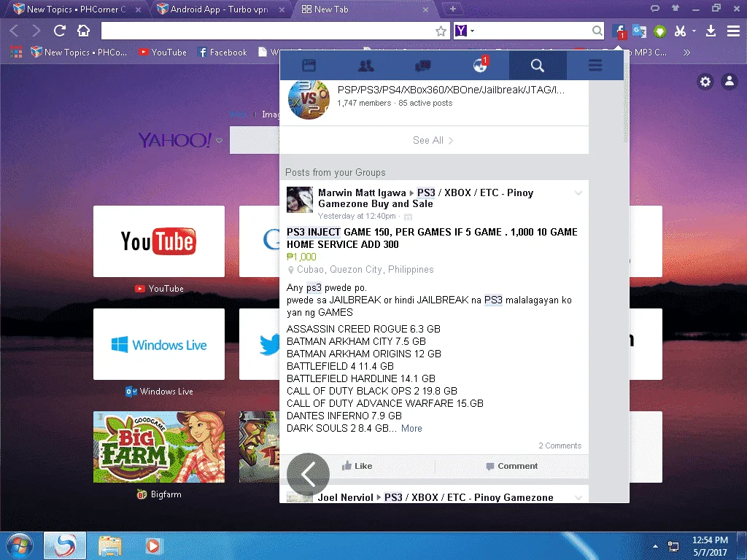747x560 pixels.
Task: Click Marwin Matt Igawa profile picture
Action: (x=300, y=200)
